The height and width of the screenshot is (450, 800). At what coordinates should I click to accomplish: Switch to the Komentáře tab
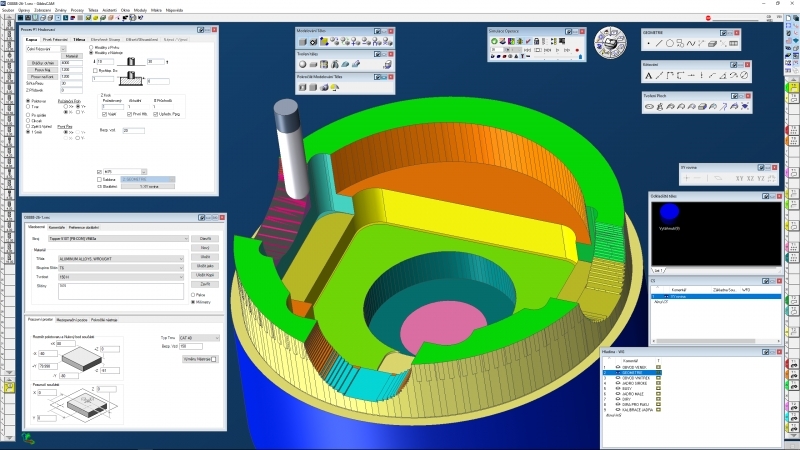(x=57, y=228)
